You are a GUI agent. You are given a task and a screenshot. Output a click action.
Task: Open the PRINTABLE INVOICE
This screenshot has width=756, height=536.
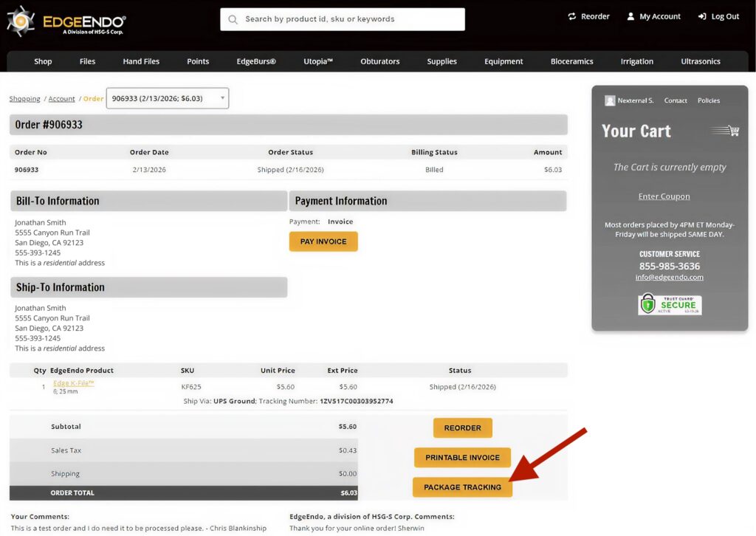click(462, 457)
